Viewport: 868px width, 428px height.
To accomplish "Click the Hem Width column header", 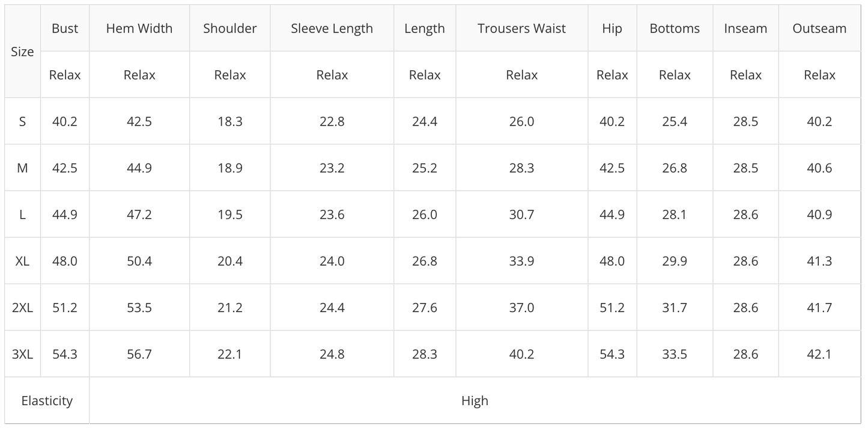I will tap(139, 28).
